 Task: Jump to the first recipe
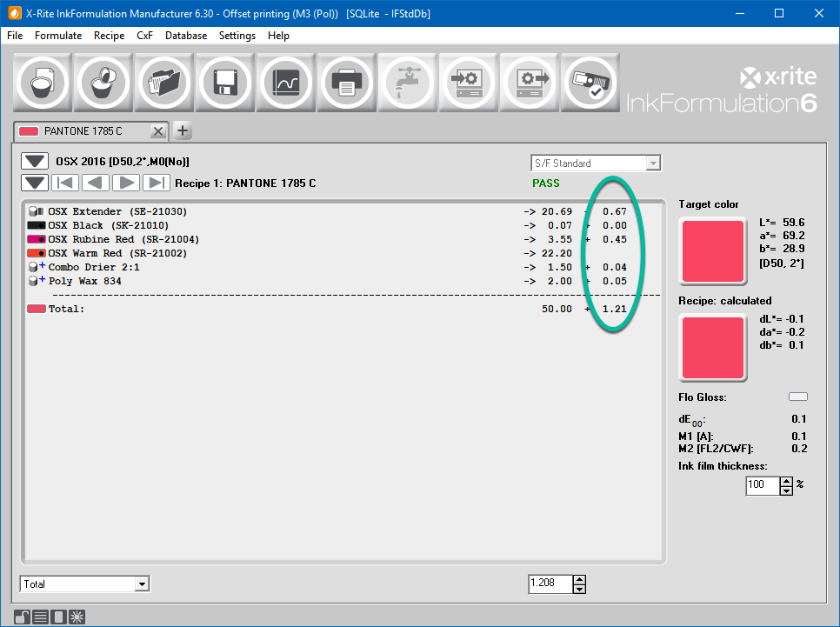(65, 183)
